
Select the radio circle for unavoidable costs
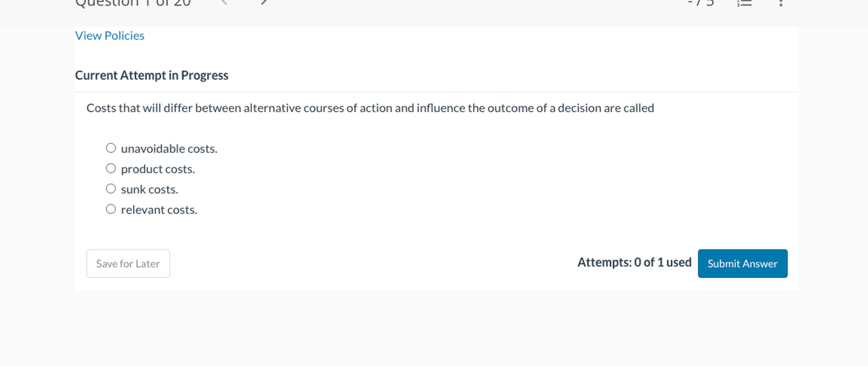(x=111, y=148)
